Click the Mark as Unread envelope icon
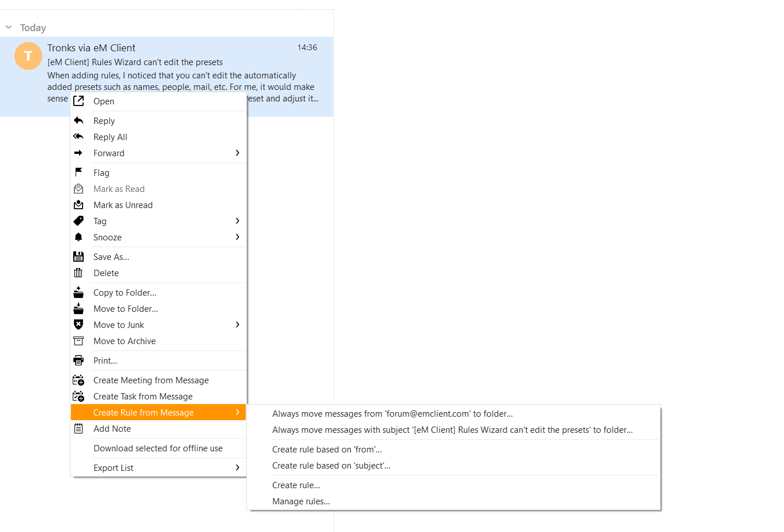 (78, 205)
